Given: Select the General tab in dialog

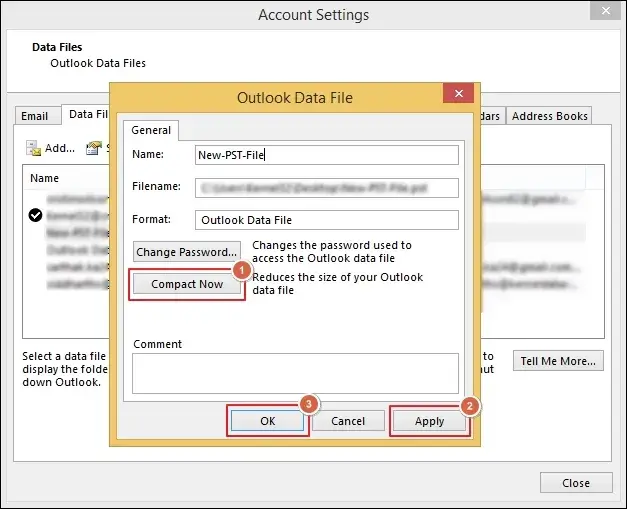Looking at the screenshot, I should pyautogui.click(x=151, y=130).
